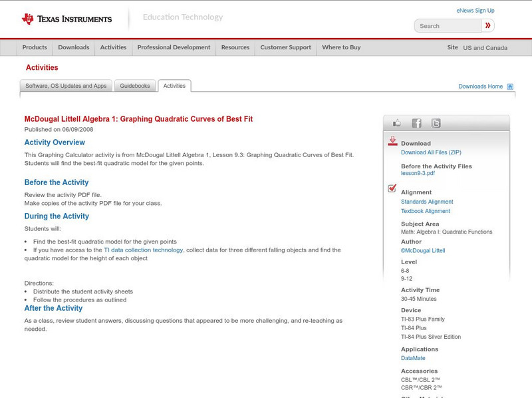
Task: Open the Customer Support menu
Action: coord(285,48)
